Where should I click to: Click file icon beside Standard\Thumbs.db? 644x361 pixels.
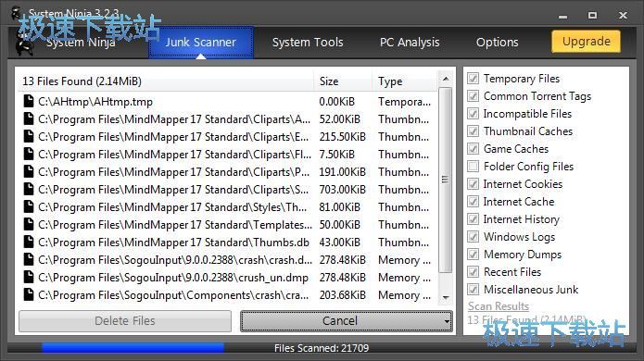click(29, 242)
